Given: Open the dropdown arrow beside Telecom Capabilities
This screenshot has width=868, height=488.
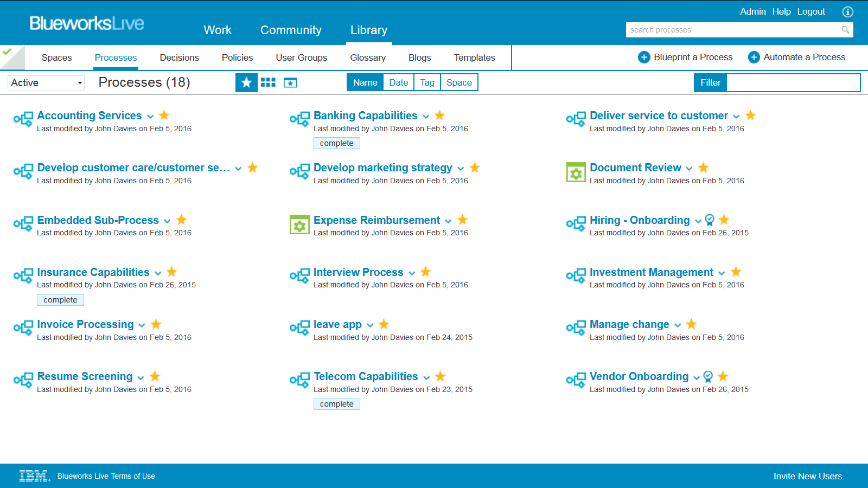Looking at the screenshot, I should [x=426, y=377].
